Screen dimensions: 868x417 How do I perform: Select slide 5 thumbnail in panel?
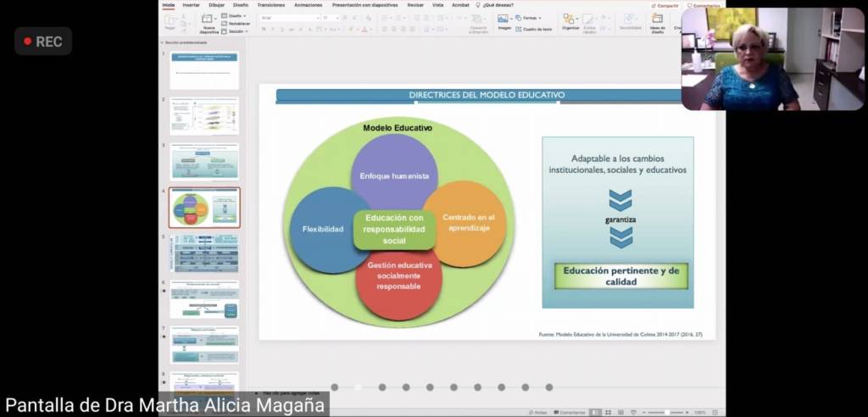[204, 253]
